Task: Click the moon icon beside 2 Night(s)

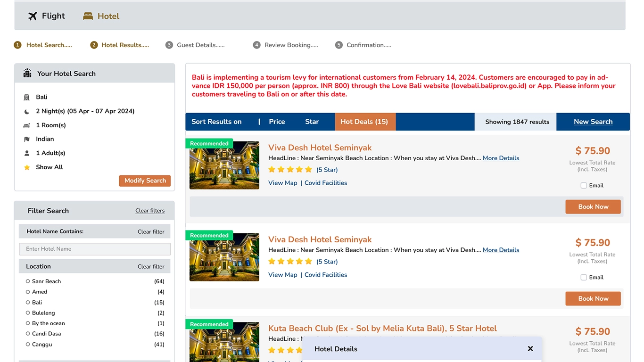Action: pos(27,112)
